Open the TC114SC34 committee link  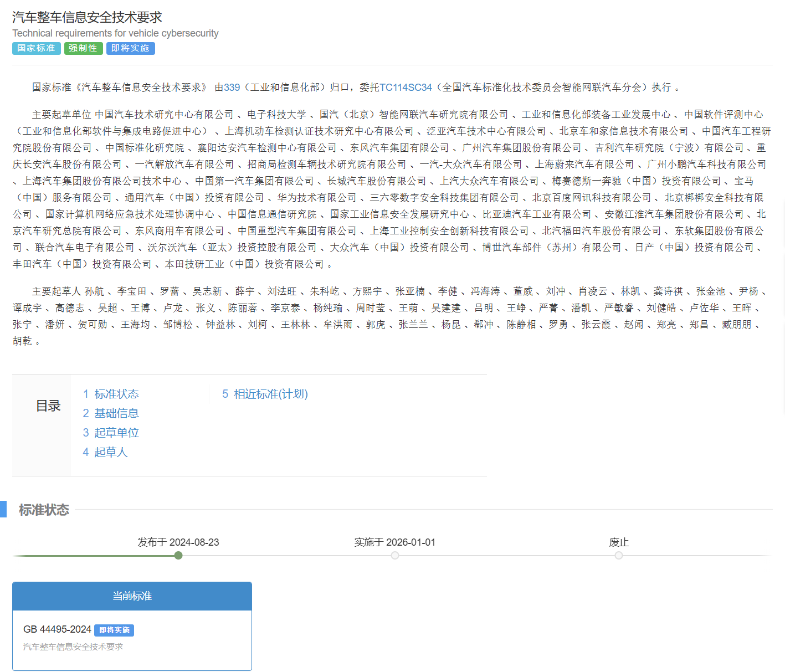click(406, 88)
